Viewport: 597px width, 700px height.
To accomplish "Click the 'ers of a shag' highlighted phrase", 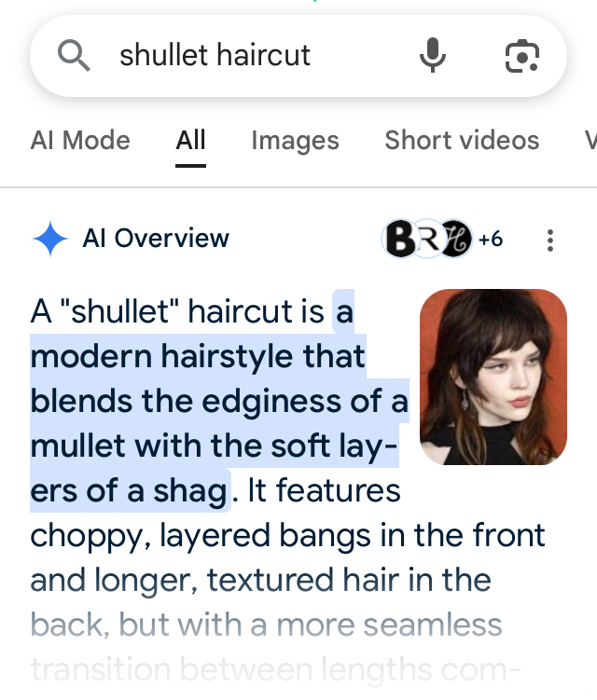I will point(129,490).
